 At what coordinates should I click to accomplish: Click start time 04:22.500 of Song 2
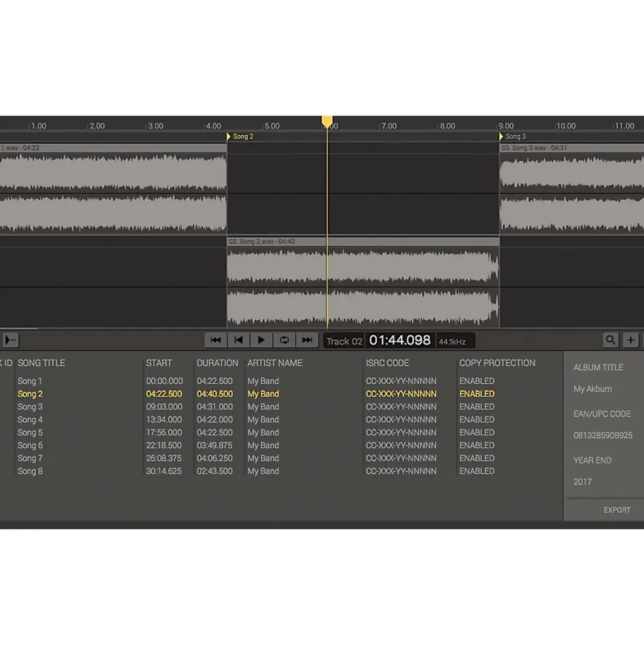pyautogui.click(x=164, y=394)
